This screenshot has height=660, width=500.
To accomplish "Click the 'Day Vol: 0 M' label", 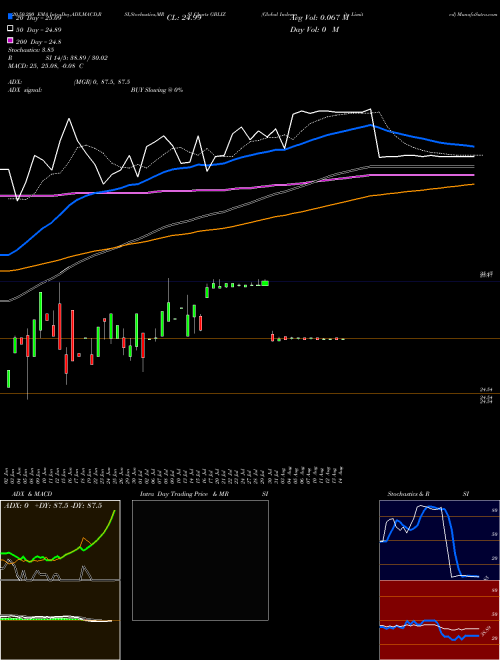I will pos(314,30).
